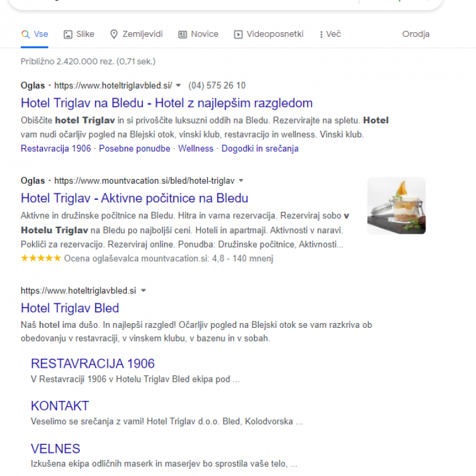Click the Posebne ponudbe sitelink
The height and width of the screenshot is (476, 476).
(134, 148)
